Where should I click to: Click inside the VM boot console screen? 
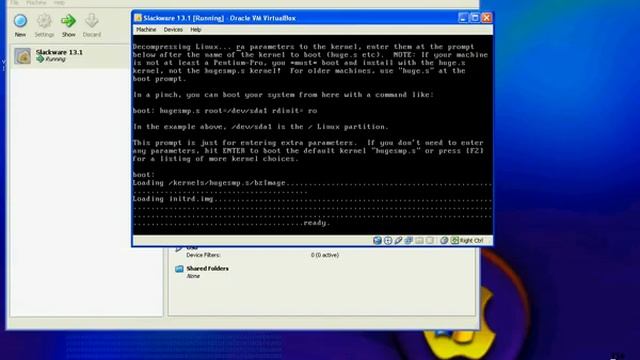tap(312, 135)
